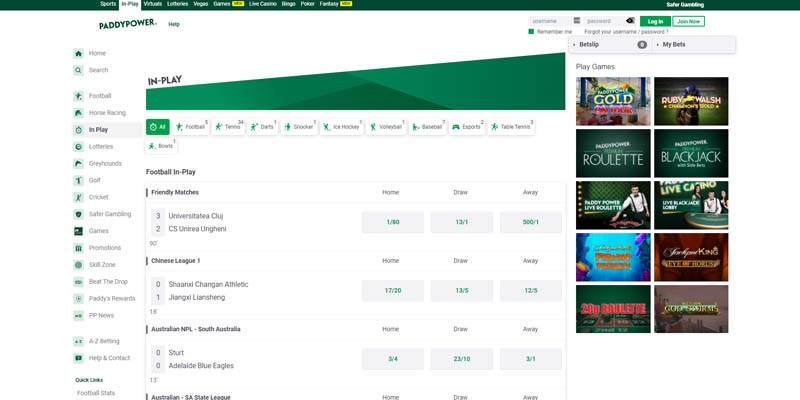Screen dimensions: 800x400
Task: Click the Paddy Power logo
Action: 128,24
